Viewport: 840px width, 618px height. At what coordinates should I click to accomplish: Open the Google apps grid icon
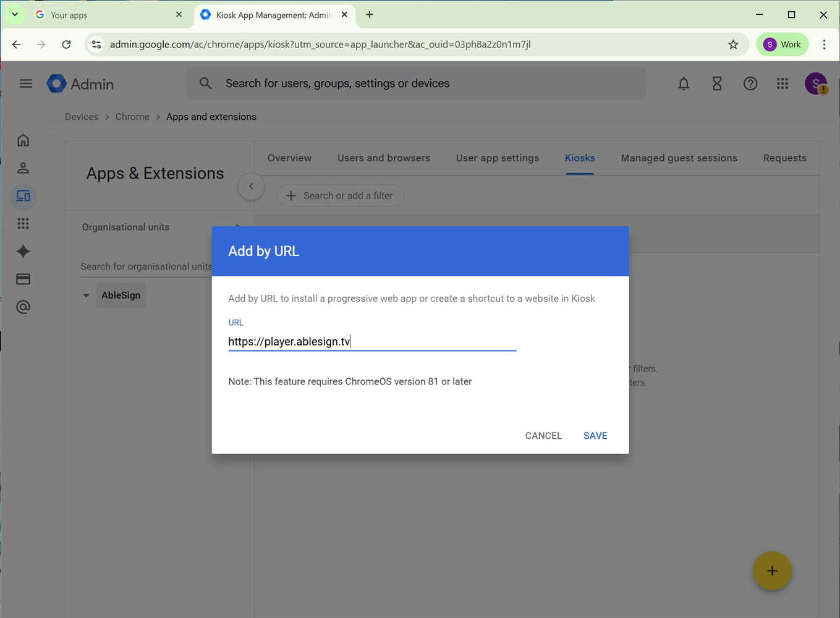783,83
